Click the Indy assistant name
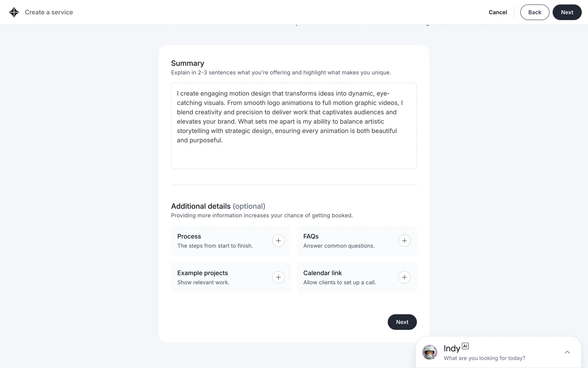This screenshot has height=368, width=588. coord(452,348)
